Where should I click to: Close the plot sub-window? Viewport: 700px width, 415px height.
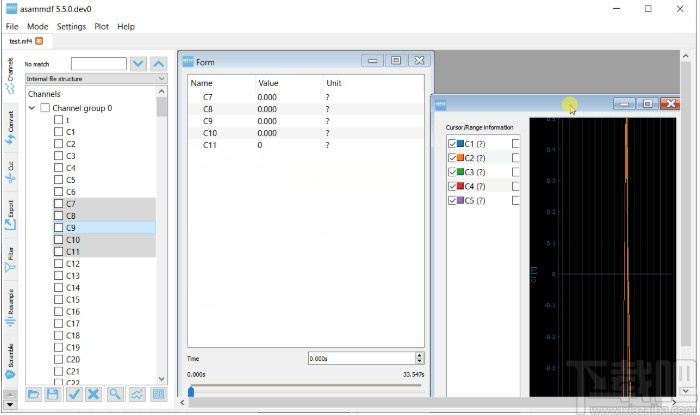coord(670,104)
